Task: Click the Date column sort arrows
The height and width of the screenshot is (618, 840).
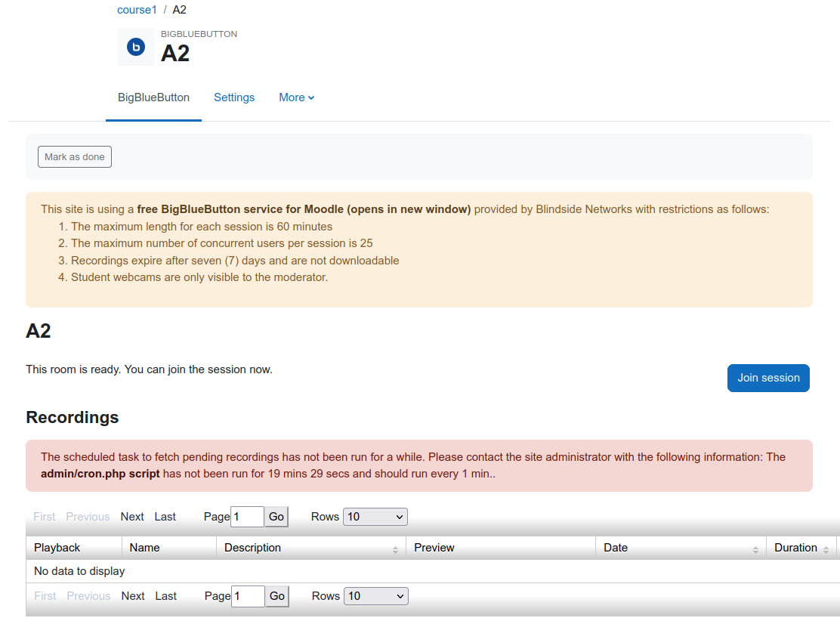Action: coord(755,550)
